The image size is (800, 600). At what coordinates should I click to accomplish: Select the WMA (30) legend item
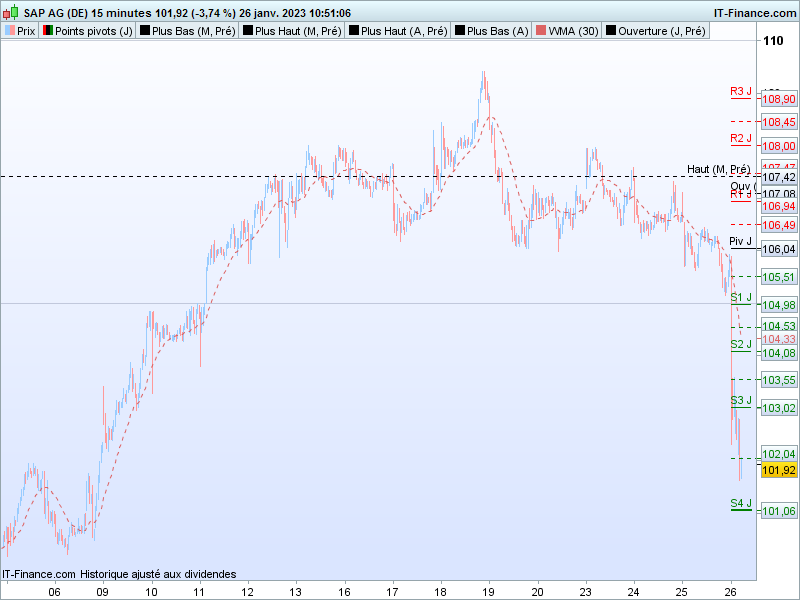(567, 31)
